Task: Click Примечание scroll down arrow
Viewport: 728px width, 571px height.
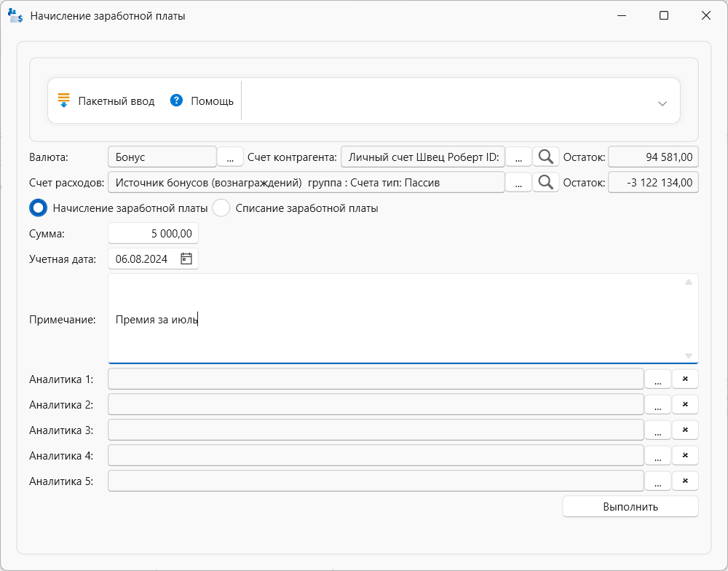Action: pos(689,355)
